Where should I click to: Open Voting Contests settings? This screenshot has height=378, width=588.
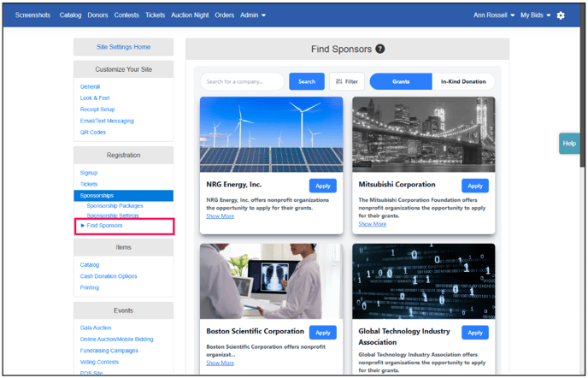tap(99, 362)
